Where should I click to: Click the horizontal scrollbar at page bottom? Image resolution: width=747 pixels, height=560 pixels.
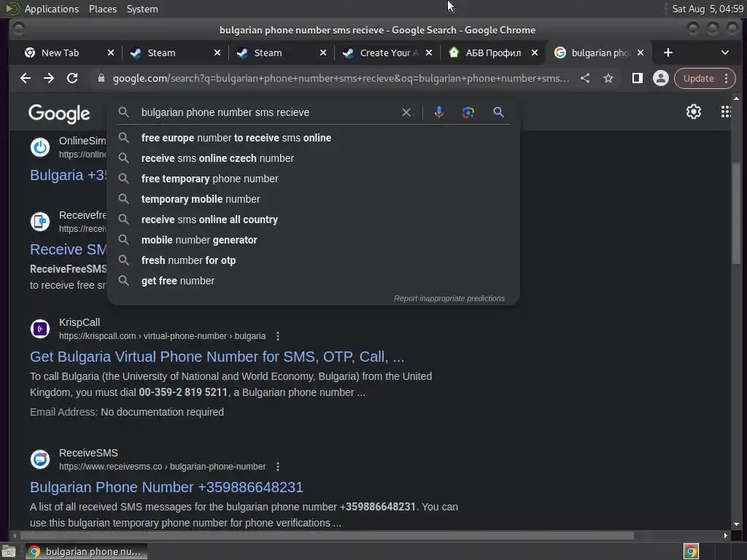pos(326,536)
